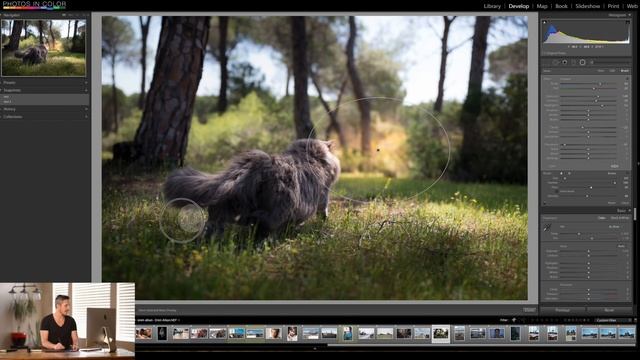Click the Auto tone button
Image resolution: width=640 pixels, height=360 pixels.
point(621,246)
